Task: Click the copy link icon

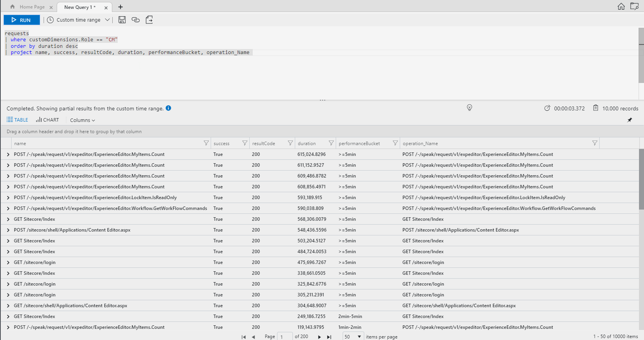Action: tap(135, 20)
